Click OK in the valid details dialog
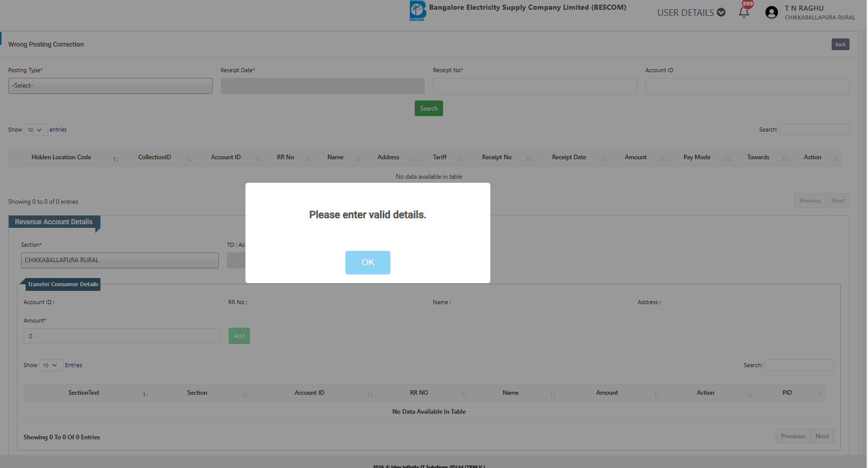 coord(368,263)
